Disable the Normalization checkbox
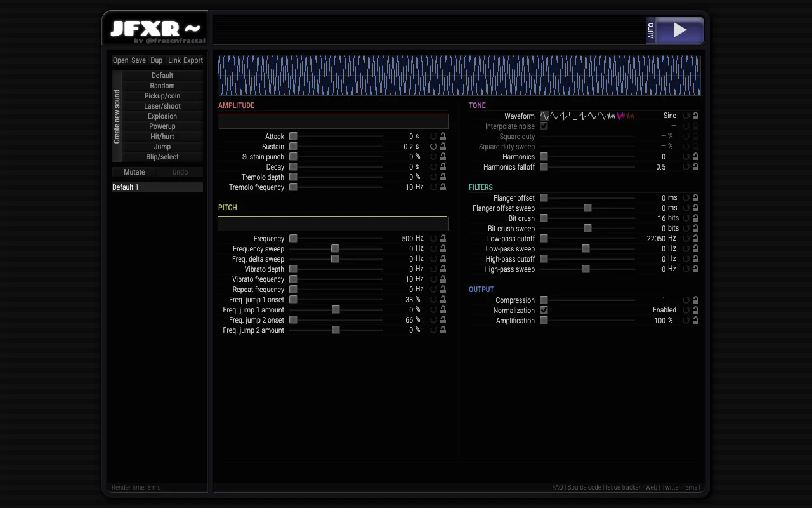 [x=544, y=311]
